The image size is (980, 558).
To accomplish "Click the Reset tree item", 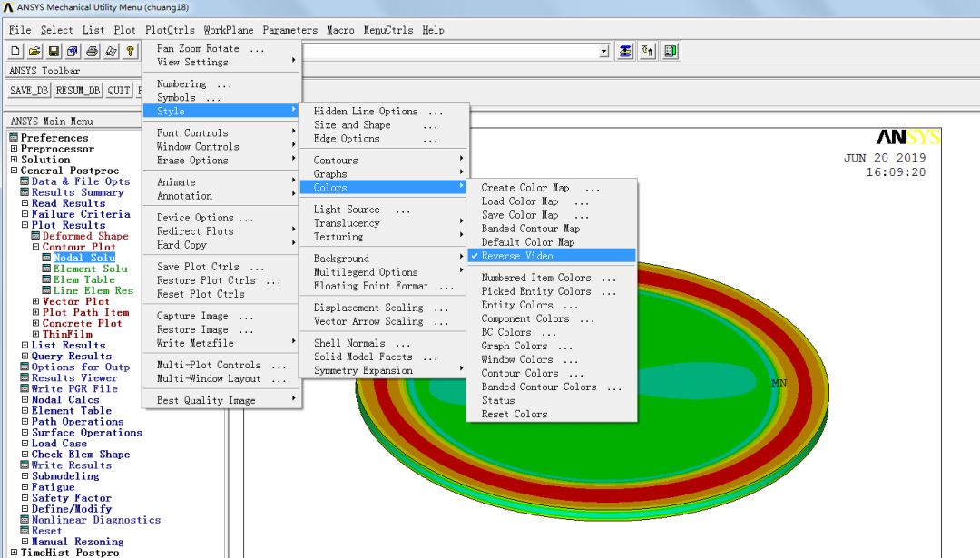I will pyautogui.click(x=47, y=531).
